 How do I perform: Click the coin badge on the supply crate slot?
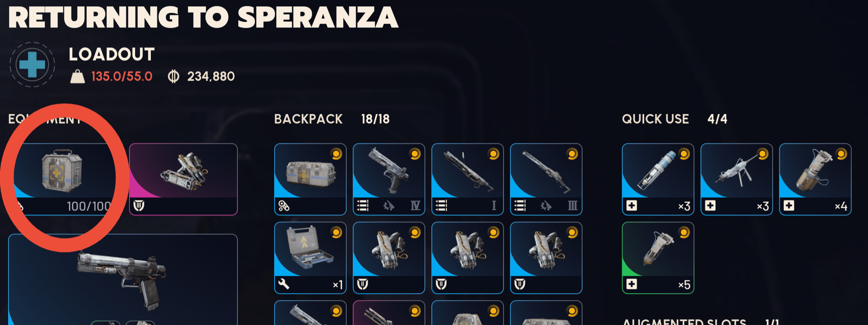pyautogui.click(x=336, y=154)
